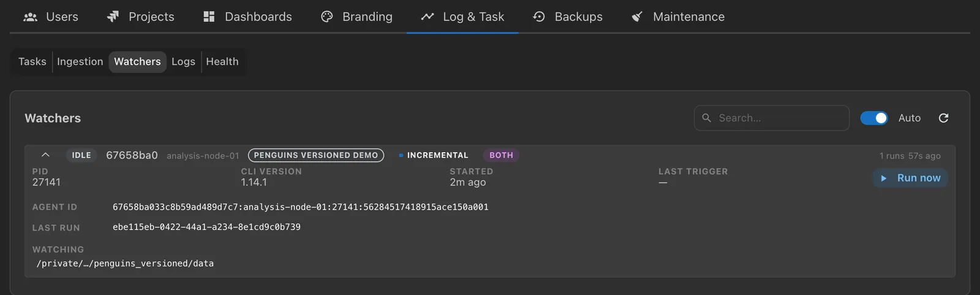Open the Branding tab
Screen dimensions: 980x295
coord(356,17)
